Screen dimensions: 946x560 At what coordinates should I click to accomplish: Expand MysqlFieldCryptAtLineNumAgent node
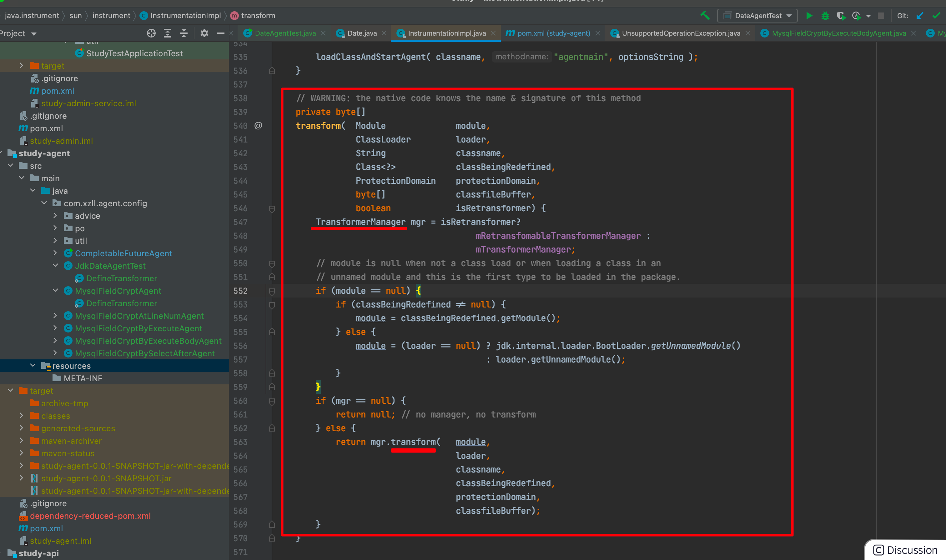point(55,316)
